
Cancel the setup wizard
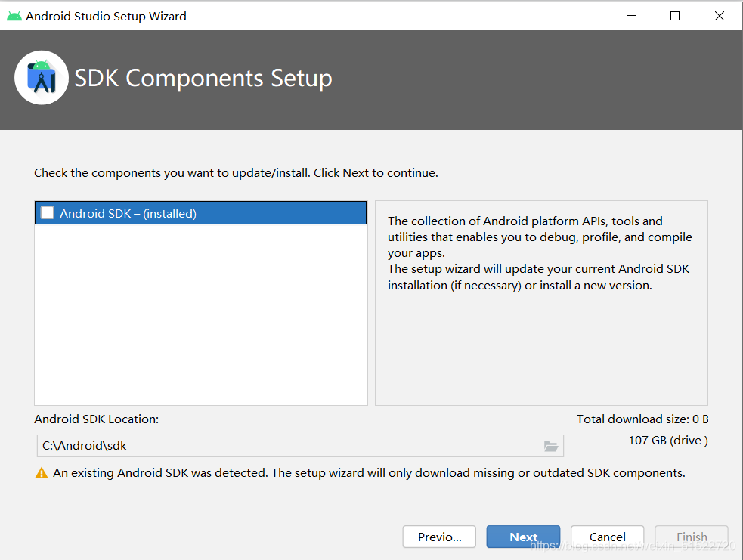[x=607, y=537]
